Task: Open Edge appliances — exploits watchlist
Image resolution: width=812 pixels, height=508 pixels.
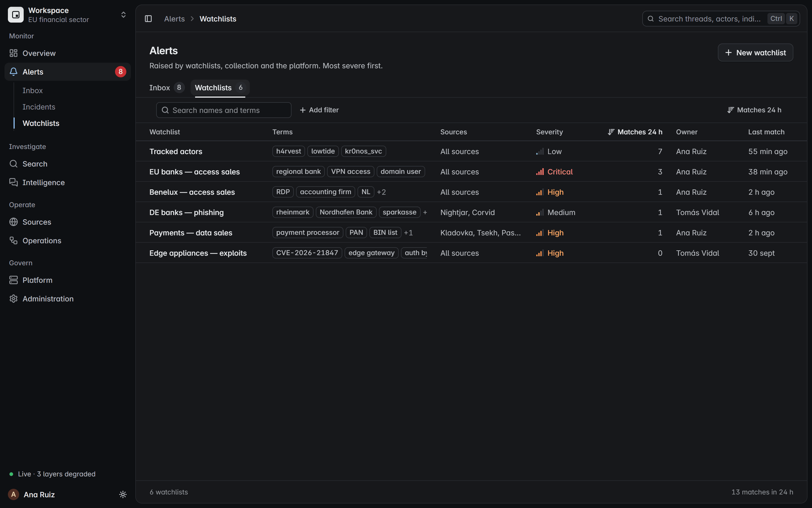Action: coord(198,253)
